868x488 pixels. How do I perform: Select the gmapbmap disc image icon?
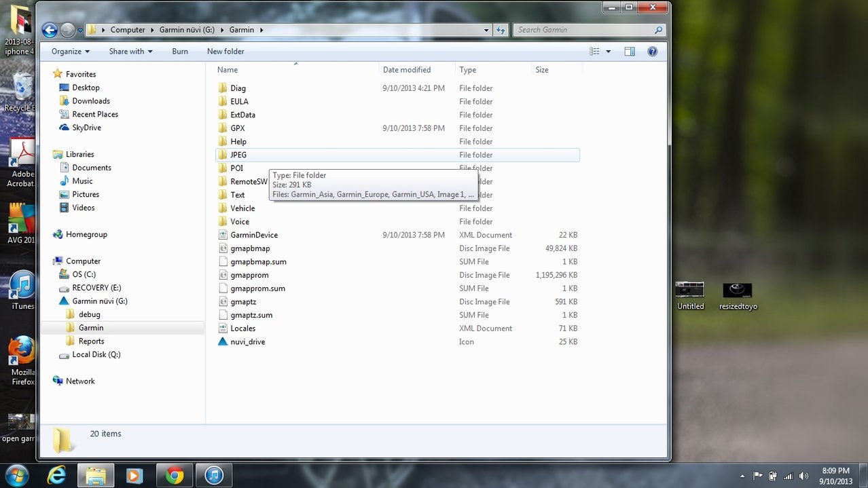click(x=223, y=248)
